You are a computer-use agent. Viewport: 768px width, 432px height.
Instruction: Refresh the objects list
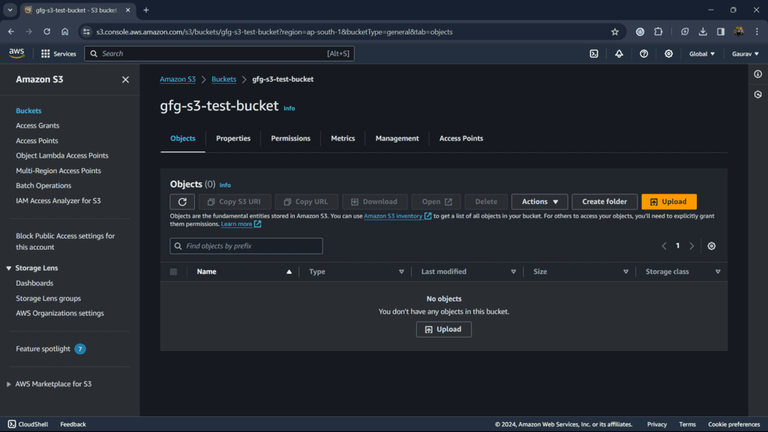pyautogui.click(x=182, y=202)
